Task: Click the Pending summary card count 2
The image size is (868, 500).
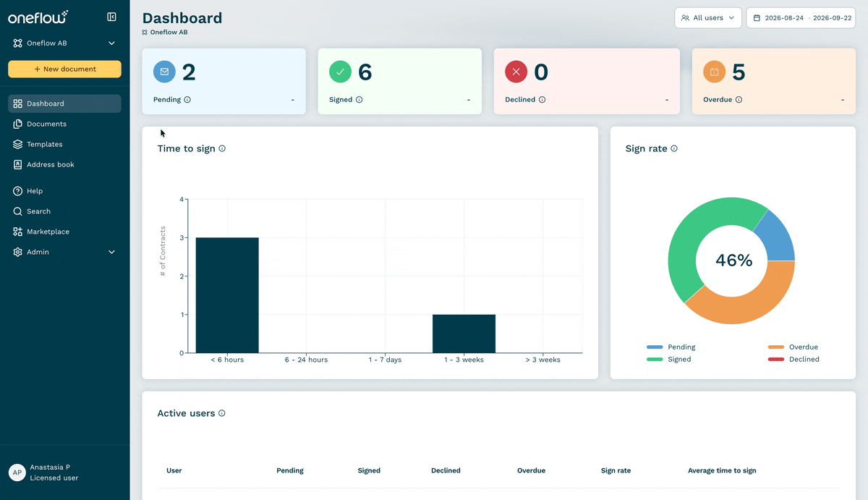Action: point(189,72)
